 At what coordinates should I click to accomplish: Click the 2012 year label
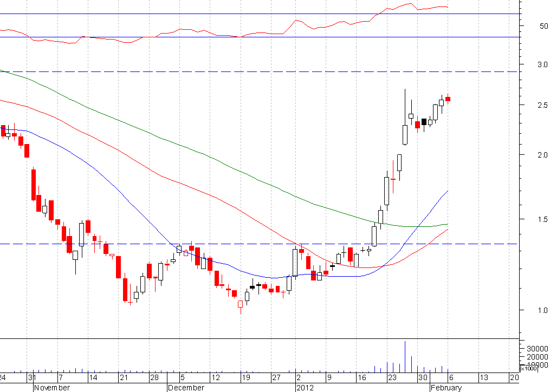pyautogui.click(x=305, y=388)
